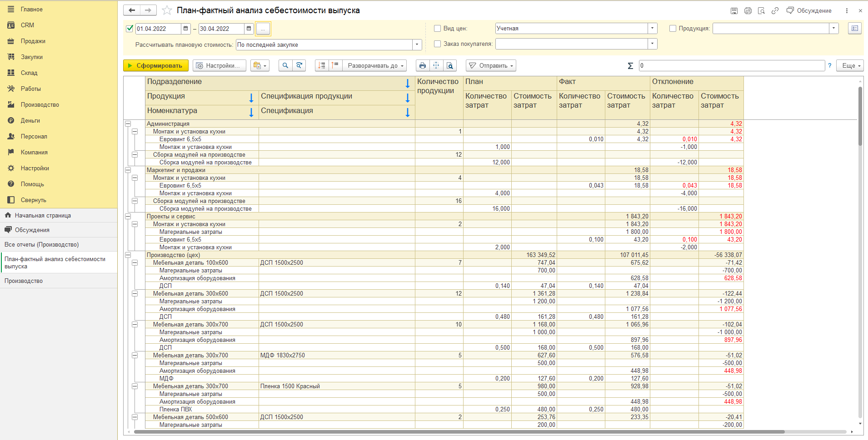Open the Учетная price type dropdown
Viewport: 868px width, 440px height.
653,29
